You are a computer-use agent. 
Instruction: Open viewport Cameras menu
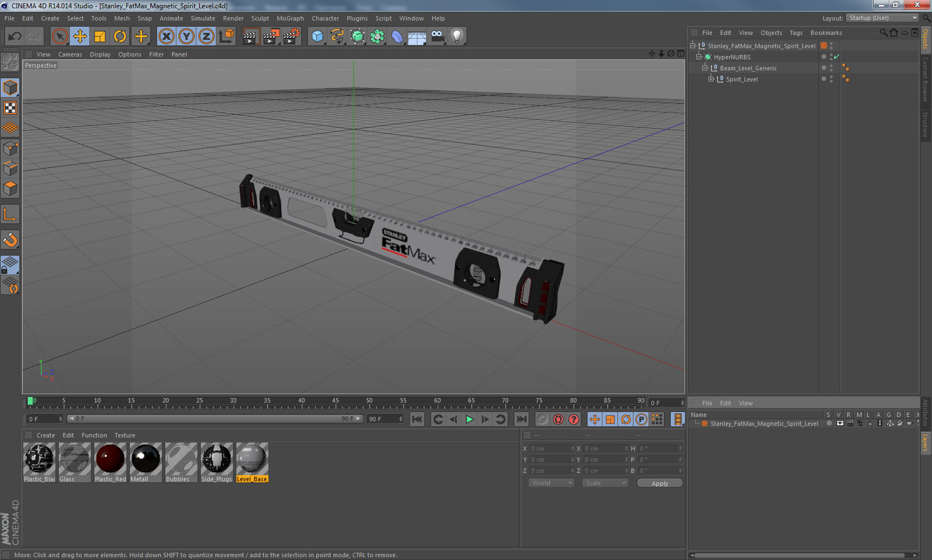coord(70,54)
